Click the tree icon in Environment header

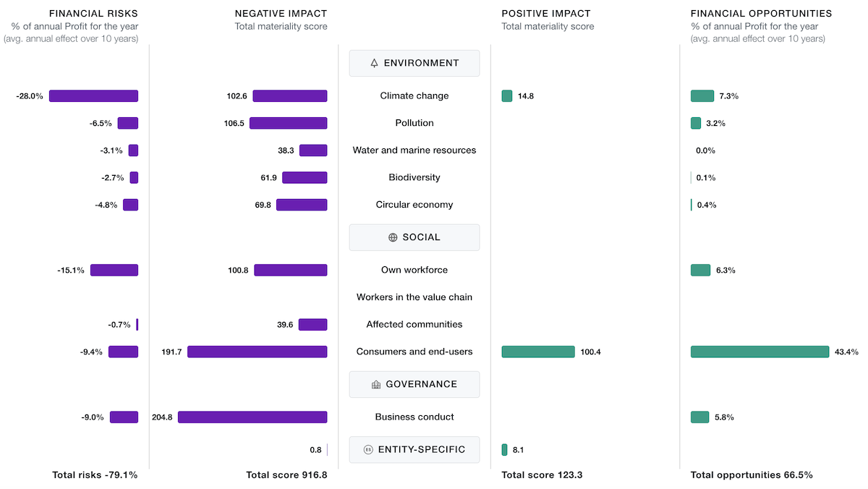374,63
